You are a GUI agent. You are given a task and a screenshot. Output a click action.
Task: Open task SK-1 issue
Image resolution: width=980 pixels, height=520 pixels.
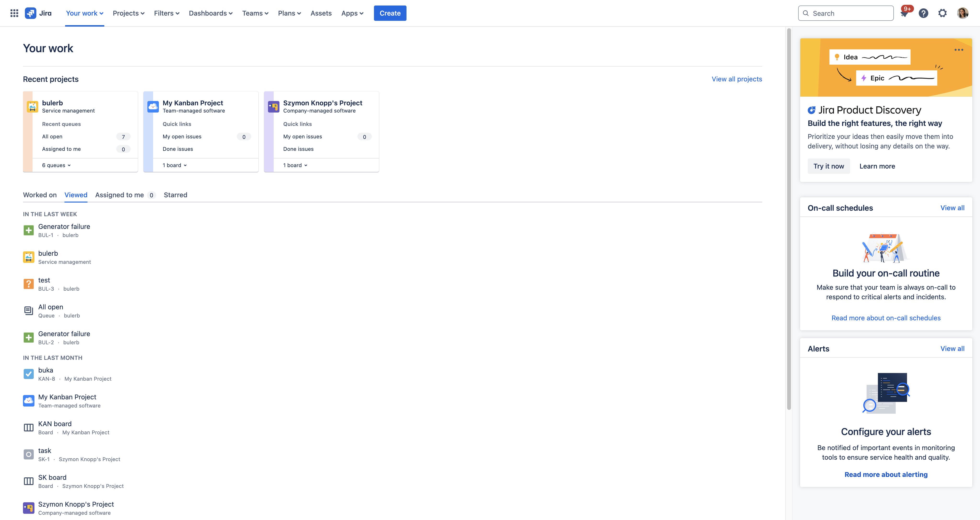point(45,451)
